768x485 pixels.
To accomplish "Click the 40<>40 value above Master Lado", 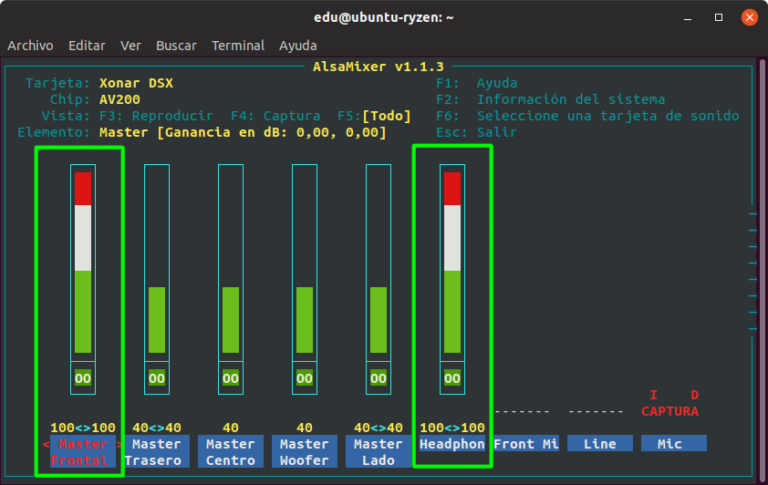I will (x=378, y=428).
